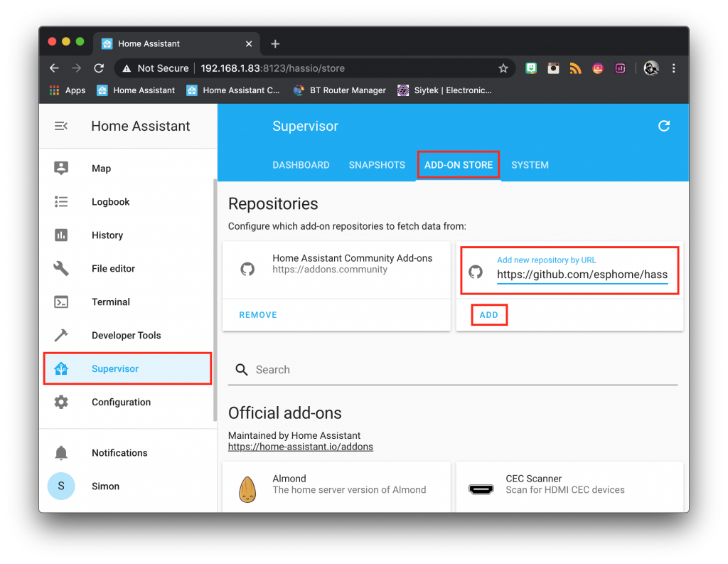This screenshot has width=728, height=564.
Task: Open Home Assistant C... bookmark
Action: (x=233, y=90)
